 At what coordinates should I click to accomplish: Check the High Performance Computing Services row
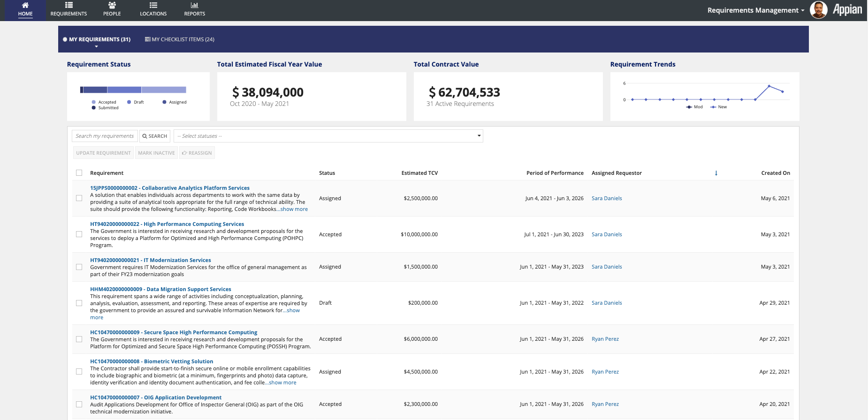click(79, 234)
